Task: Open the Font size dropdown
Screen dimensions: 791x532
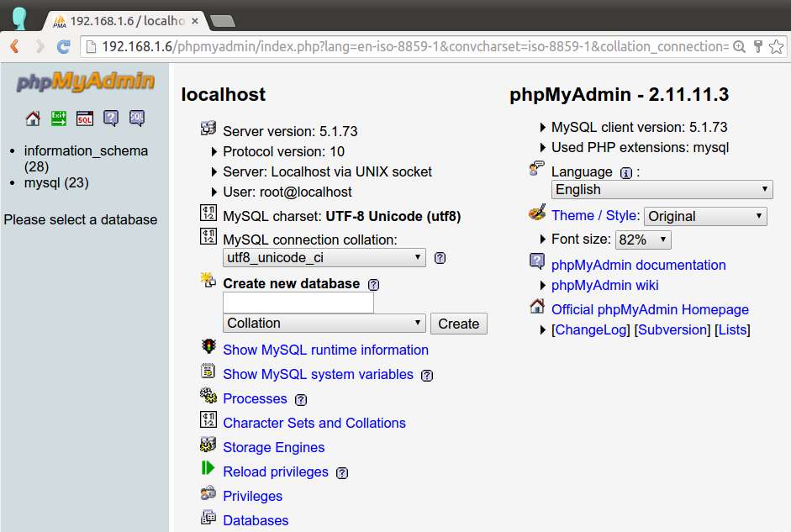Action: (x=642, y=240)
